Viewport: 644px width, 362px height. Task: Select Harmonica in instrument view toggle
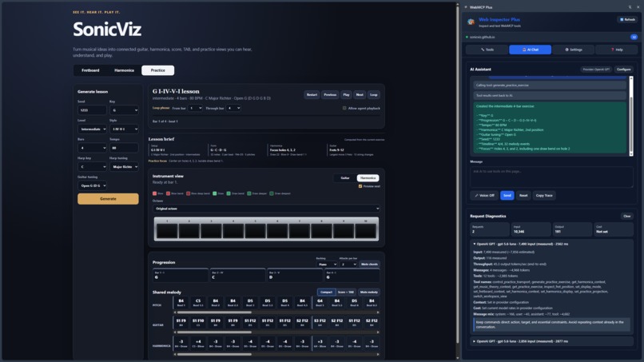tap(368, 178)
